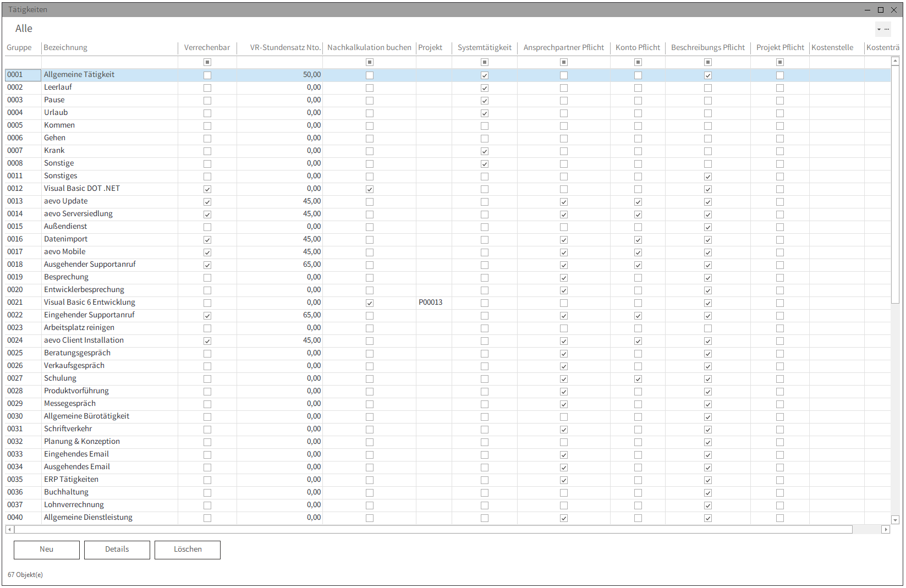906x588 pixels.
Task: Click the Bezeichnung filter input field
Action: (110, 62)
